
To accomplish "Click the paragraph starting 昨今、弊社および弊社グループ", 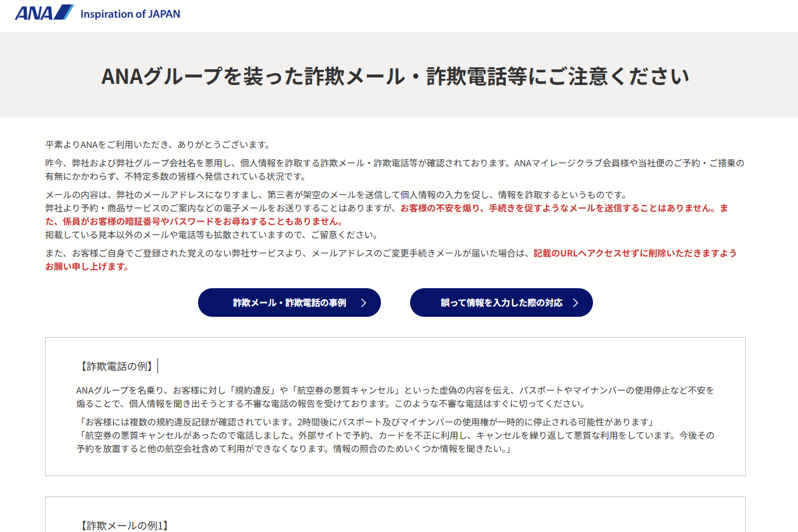I will (x=394, y=170).
